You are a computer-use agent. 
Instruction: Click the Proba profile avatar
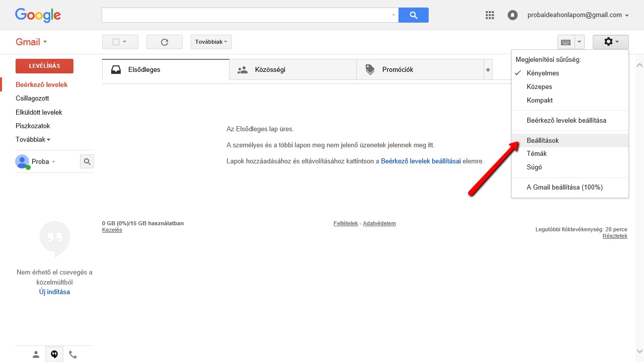click(x=22, y=161)
